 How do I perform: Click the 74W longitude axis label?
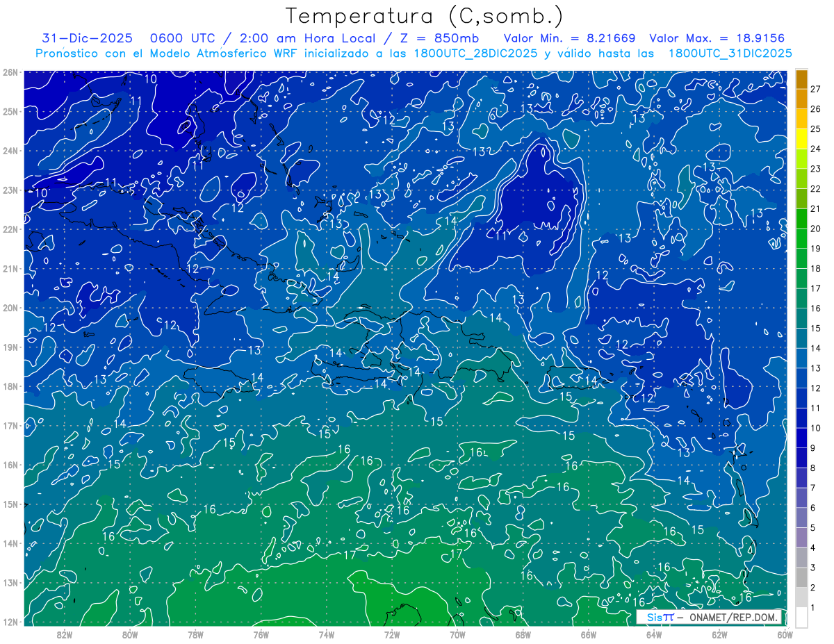click(x=327, y=634)
